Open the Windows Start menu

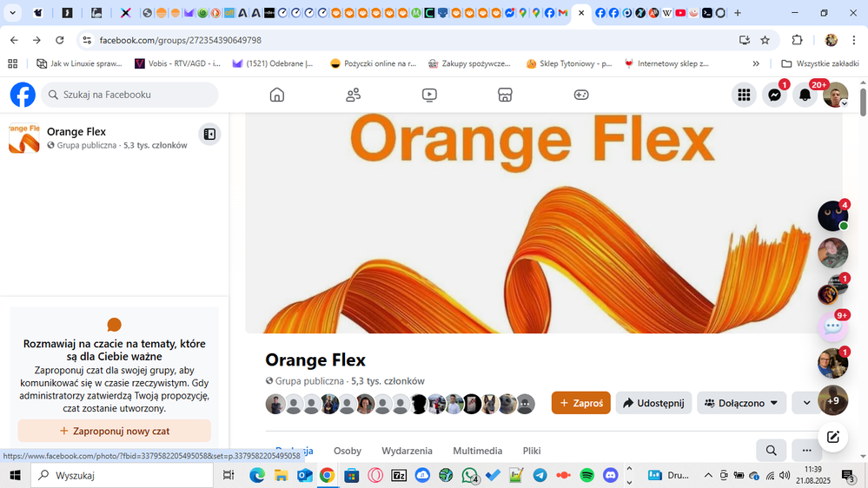pyautogui.click(x=15, y=475)
